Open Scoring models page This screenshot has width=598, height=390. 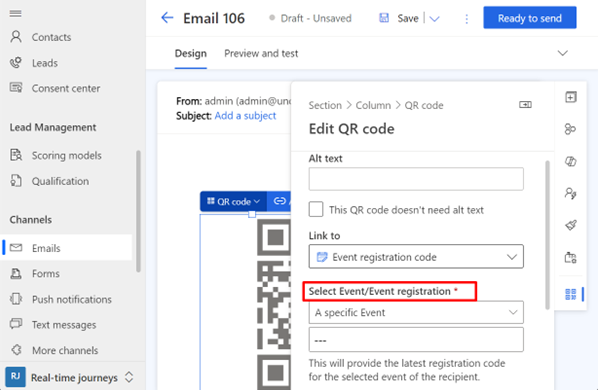67,156
